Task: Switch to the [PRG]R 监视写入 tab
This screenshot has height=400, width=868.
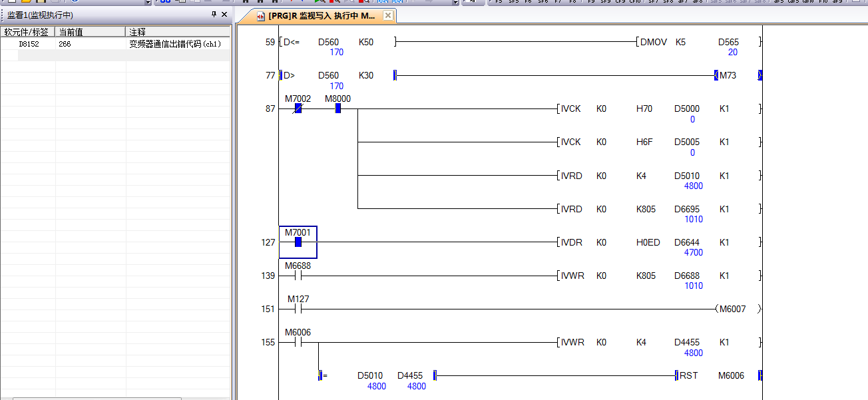Action: (321, 15)
